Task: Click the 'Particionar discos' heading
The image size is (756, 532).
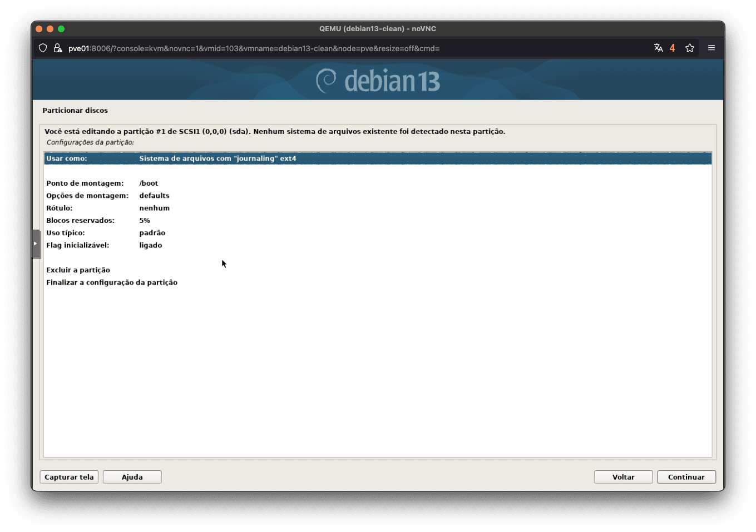Action: pyautogui.click(x=75, y=111)
